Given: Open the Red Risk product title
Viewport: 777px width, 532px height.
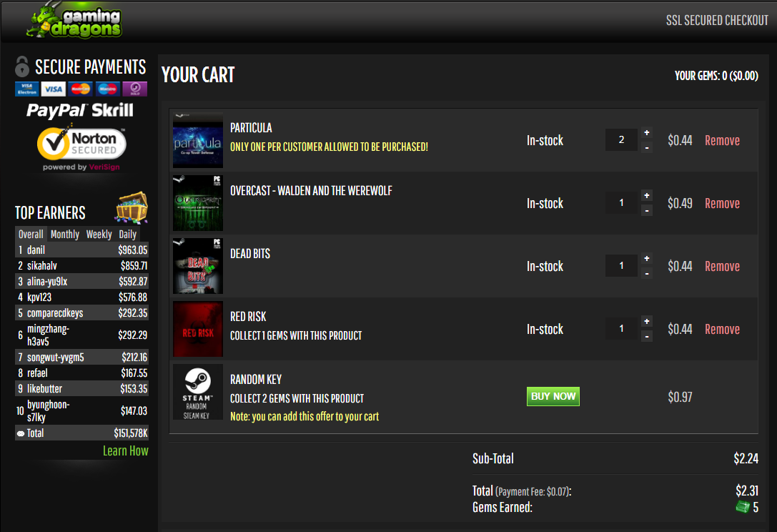Looking at the screenshot, I should pos(248,317).
